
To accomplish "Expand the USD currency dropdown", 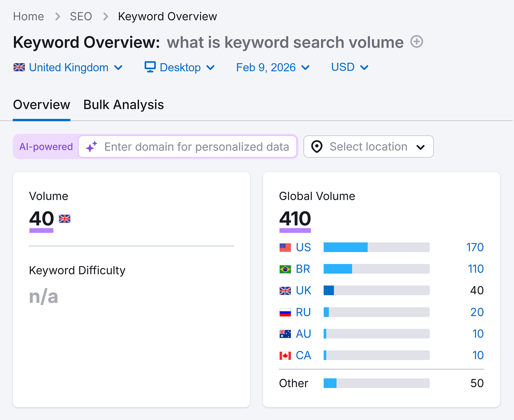I will coord(350,67).
